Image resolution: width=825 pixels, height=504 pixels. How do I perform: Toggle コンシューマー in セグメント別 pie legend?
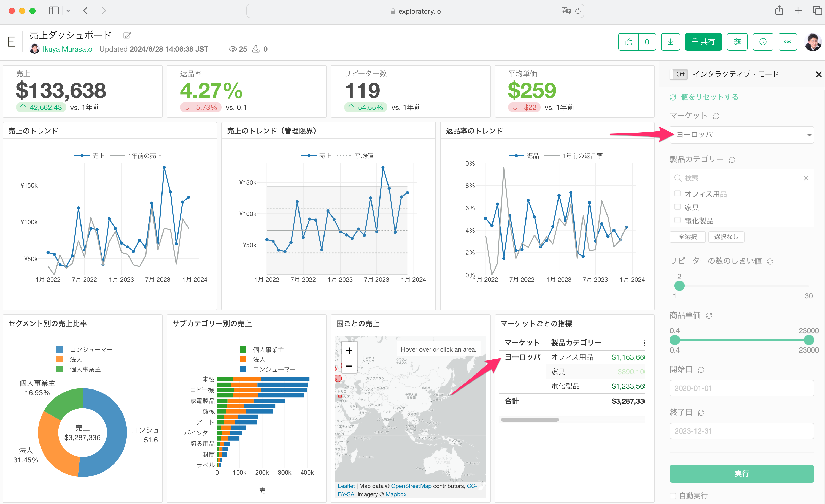coord(84,350)
